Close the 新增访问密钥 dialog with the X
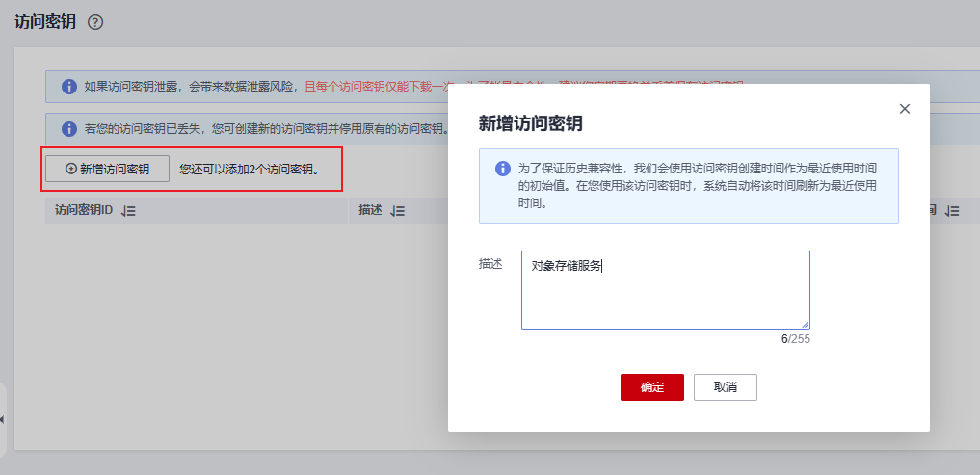The height and width of the screenshot is (475, 980). (x=904, y=109)
